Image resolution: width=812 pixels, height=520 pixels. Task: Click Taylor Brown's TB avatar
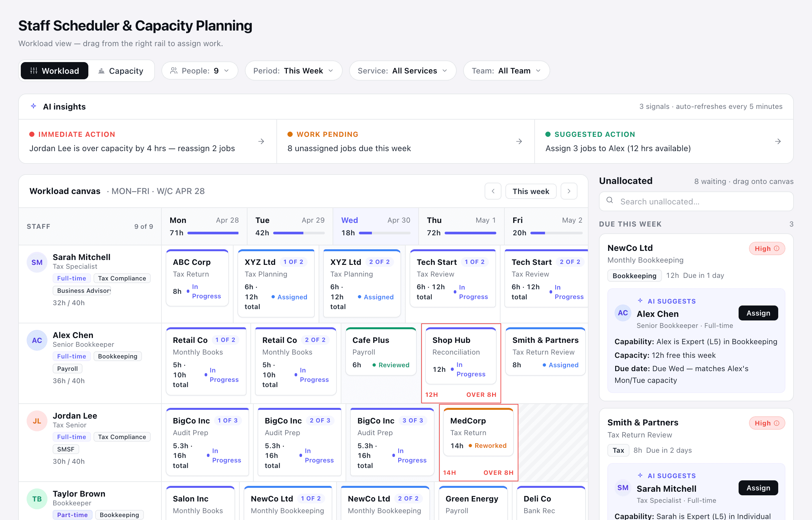click(x=37, y=499)
